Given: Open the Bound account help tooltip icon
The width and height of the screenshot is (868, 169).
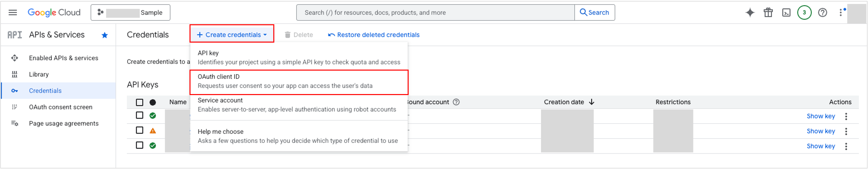Looking at the screenshot, I should (456, 102).
